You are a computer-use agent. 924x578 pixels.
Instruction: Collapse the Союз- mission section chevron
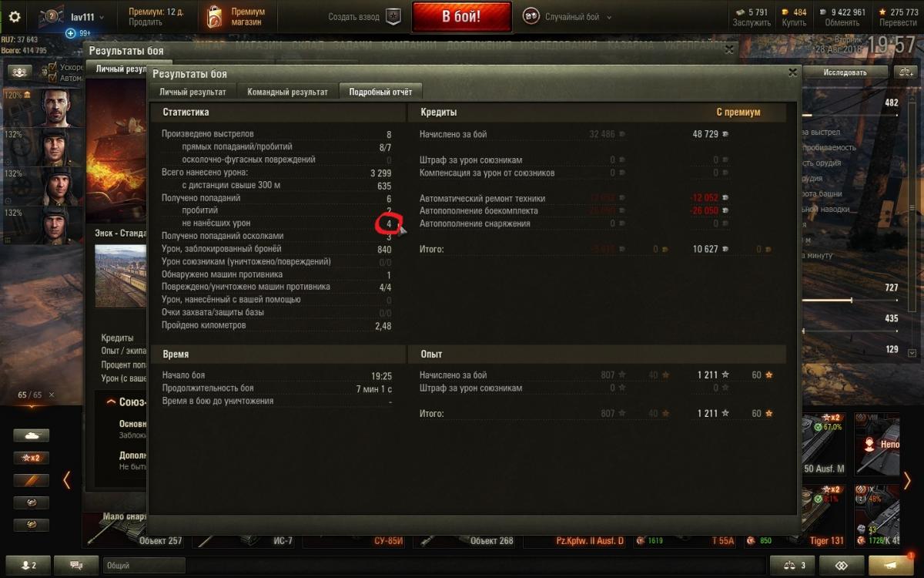tap(110, 402)
